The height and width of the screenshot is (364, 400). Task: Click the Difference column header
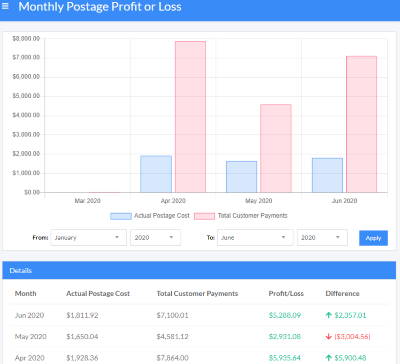(342, 294)
